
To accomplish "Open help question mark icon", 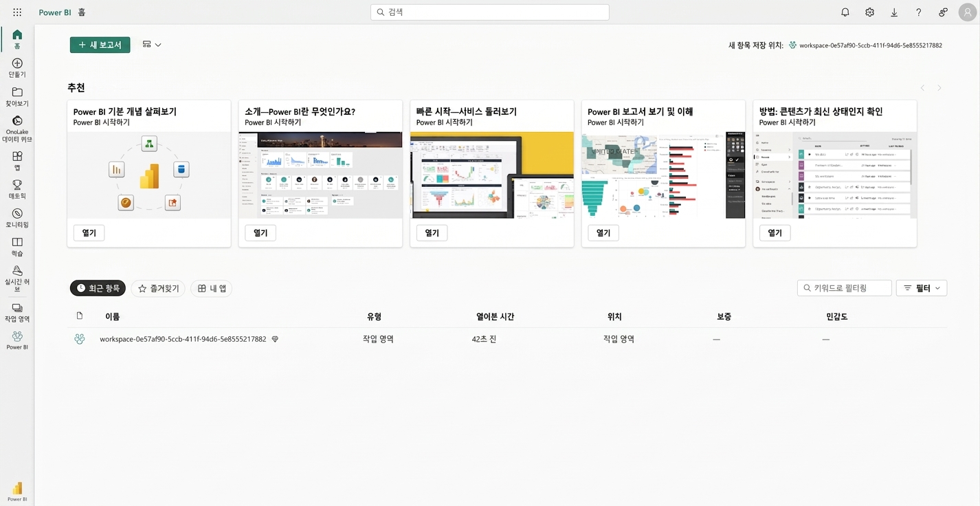I will pyautogui.click(x=918, y=12).
